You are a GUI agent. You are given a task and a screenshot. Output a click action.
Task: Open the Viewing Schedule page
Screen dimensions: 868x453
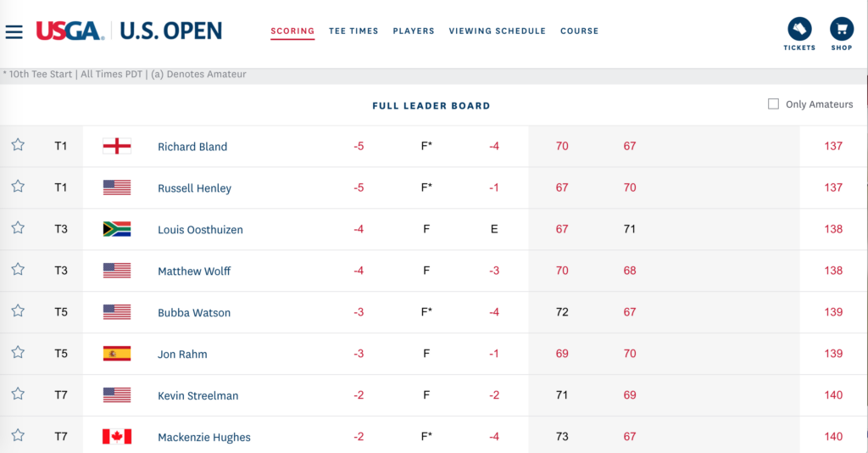tap(497, 31)
